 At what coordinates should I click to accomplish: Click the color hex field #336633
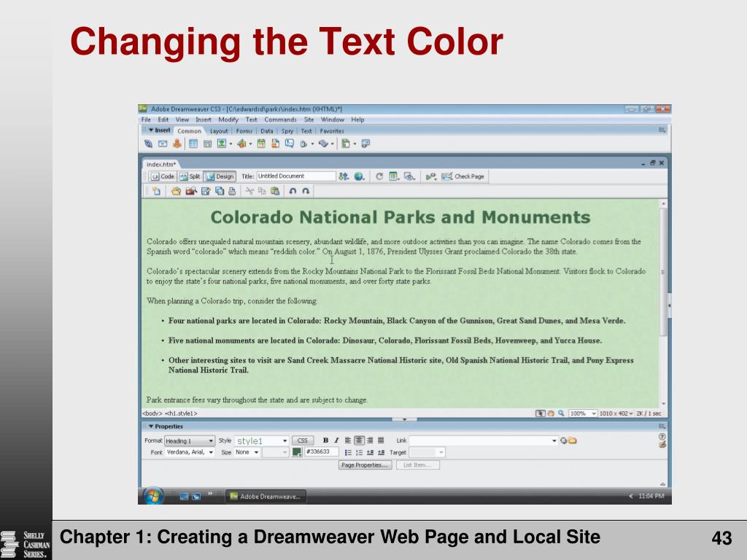click(322, 452)
